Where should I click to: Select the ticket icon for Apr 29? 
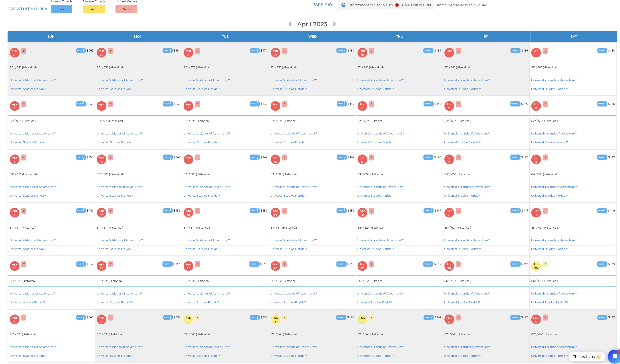(602, 264)
